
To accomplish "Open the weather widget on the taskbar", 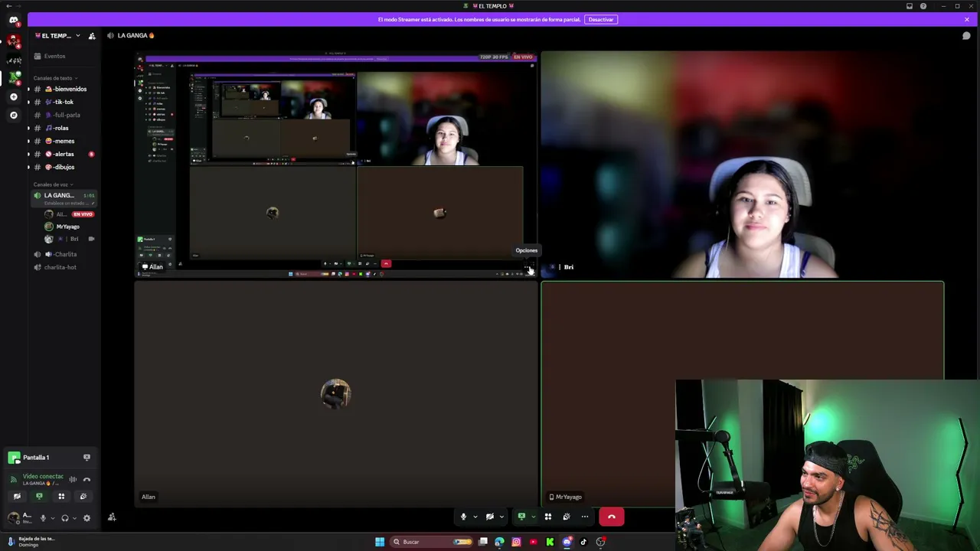I will (x=32, y=542).
